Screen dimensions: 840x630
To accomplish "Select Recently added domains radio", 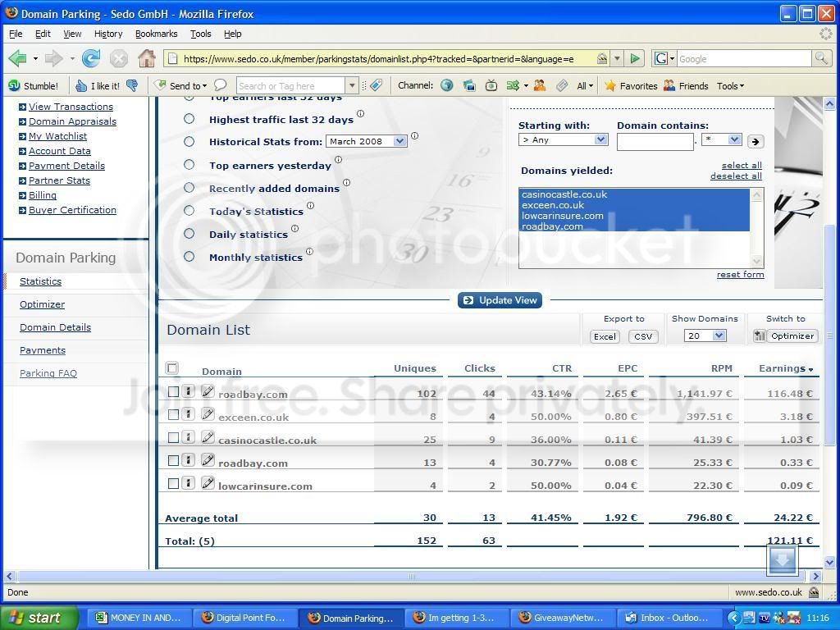I will 189,188.
